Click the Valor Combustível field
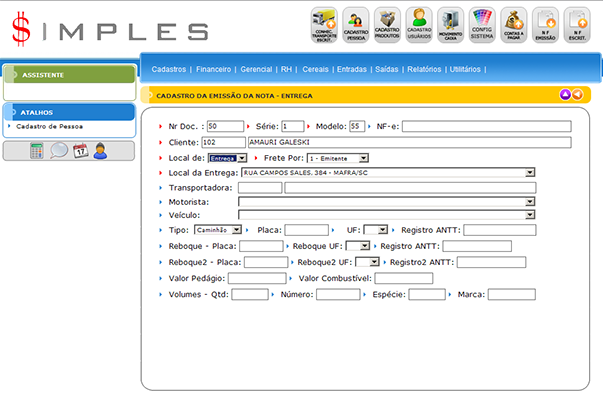Viewport: 603px width, 393px height. click(x=404, y=278)
